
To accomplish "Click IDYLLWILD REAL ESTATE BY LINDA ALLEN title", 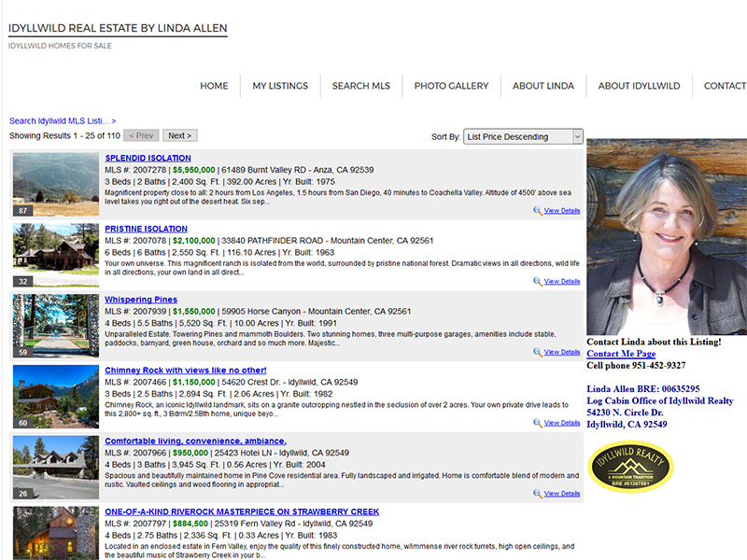I will [118, 28].
